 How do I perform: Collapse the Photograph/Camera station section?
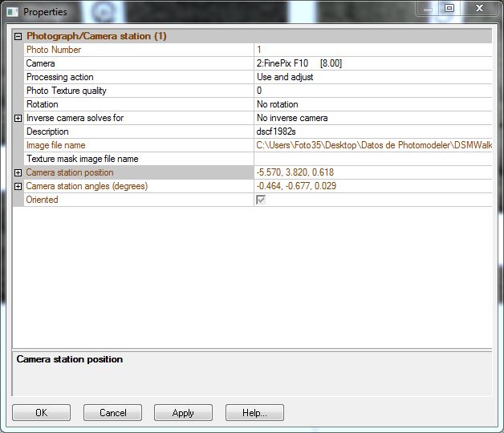click(x=18, y=36)
